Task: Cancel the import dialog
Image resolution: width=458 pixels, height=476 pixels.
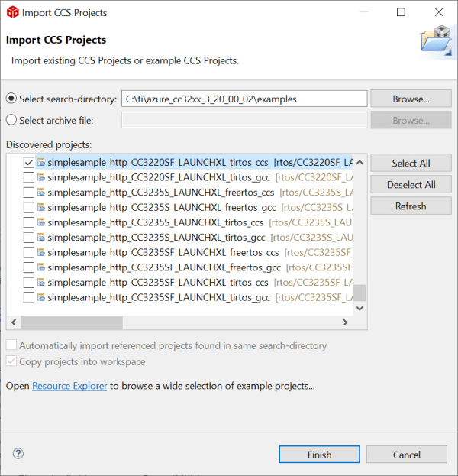Action: (407, 455)
